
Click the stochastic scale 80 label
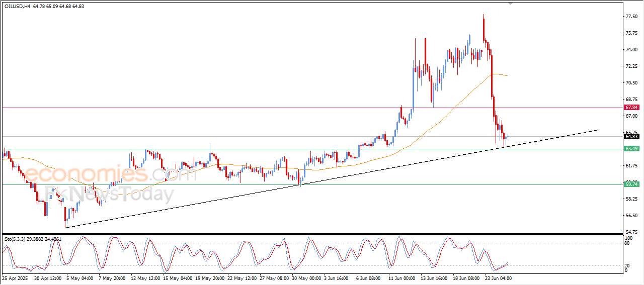click(x=628, y=243)
